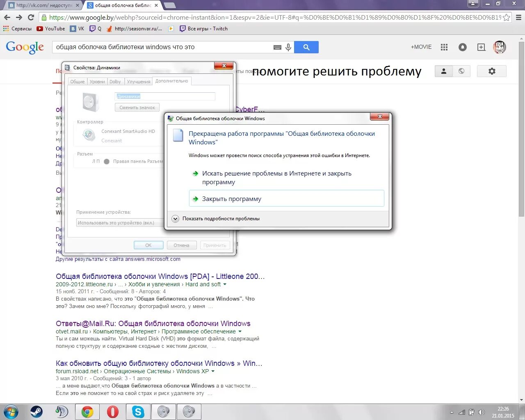Viewport: 525px width, 420px height.
Task: Open seasonvar.ru bookmark
Action: [x=134, y=29]
